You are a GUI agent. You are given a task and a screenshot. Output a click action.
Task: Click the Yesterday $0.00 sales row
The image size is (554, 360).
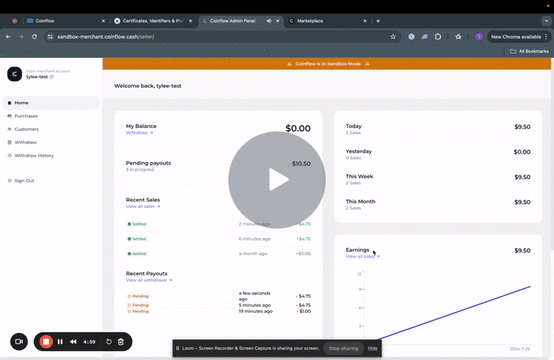point(438,154)
